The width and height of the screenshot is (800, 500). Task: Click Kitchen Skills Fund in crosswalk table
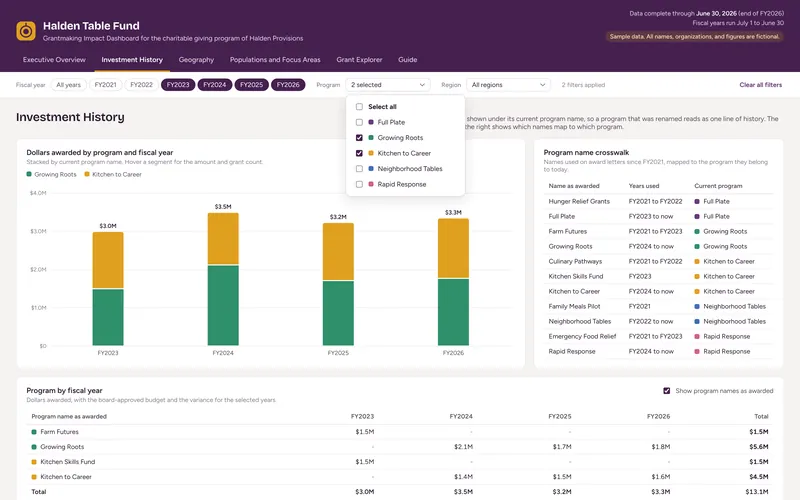(x=576, y=277)
